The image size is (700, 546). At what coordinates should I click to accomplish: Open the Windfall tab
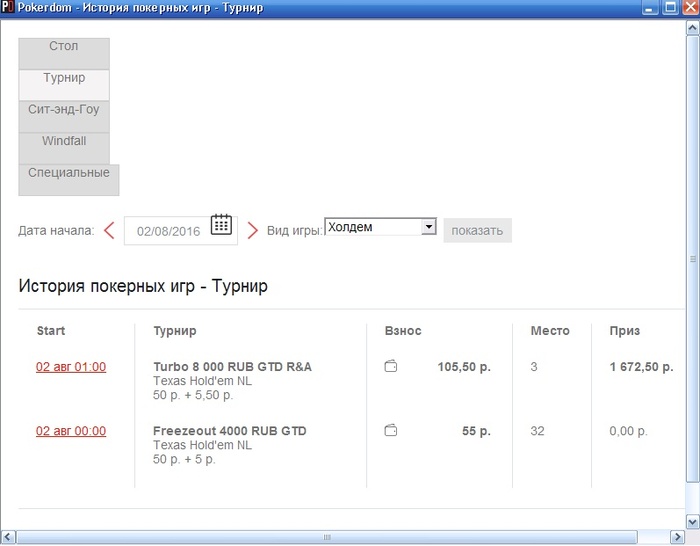click(64, 148)
